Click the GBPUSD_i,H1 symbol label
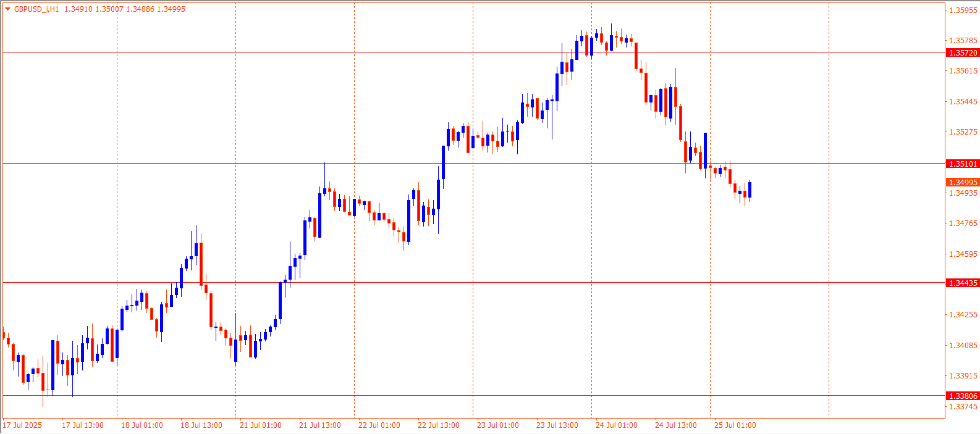 [36, 9]
